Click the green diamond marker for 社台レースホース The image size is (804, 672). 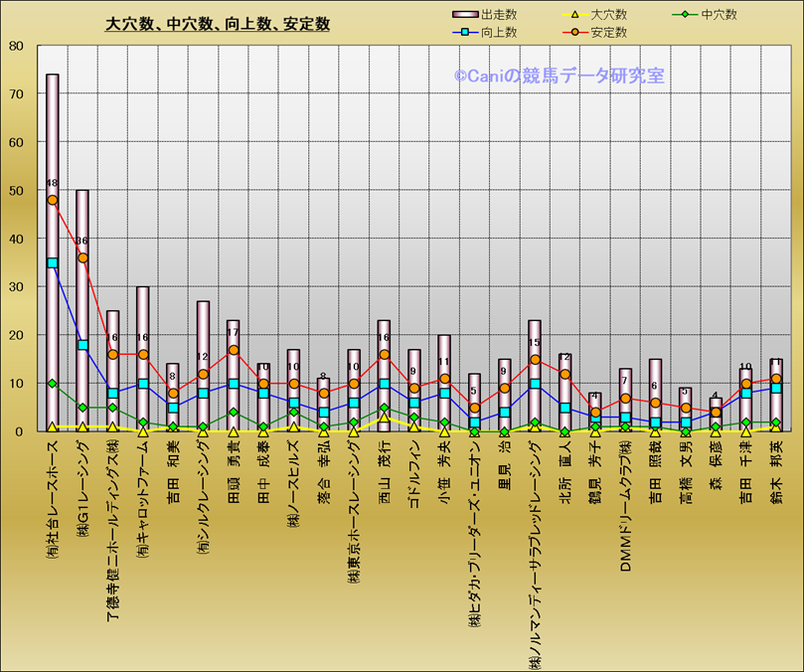tap(53, 384)
